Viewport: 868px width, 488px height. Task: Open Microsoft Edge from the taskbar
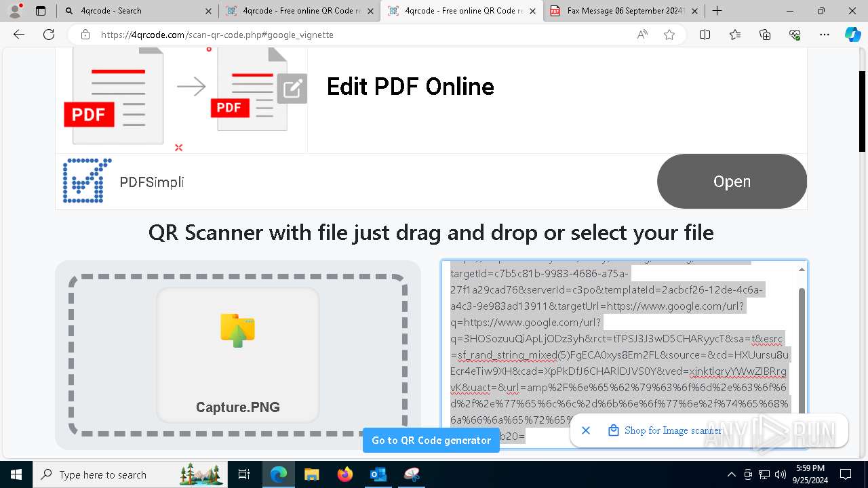click(x=279, y=474)
